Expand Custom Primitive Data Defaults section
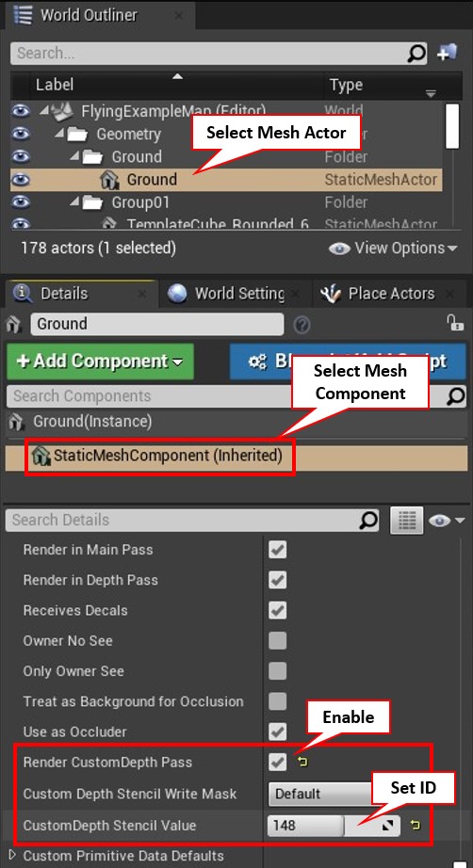 click(x=13, y=855)
